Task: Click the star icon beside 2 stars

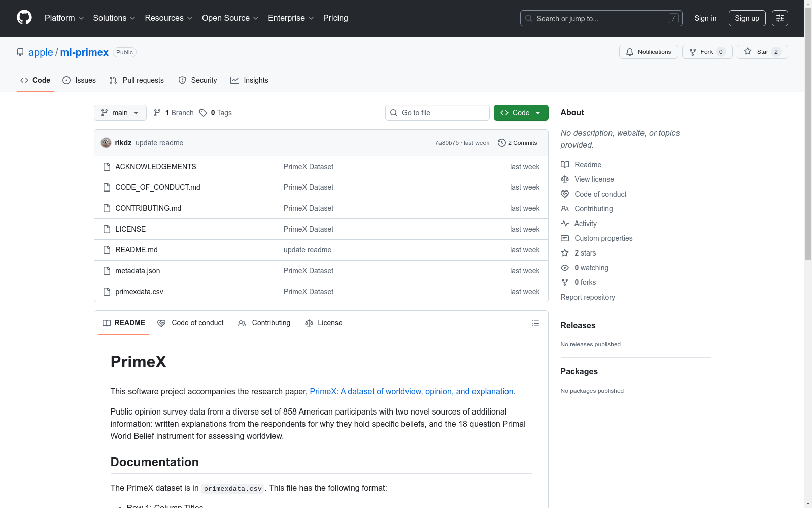Action: 565,253
